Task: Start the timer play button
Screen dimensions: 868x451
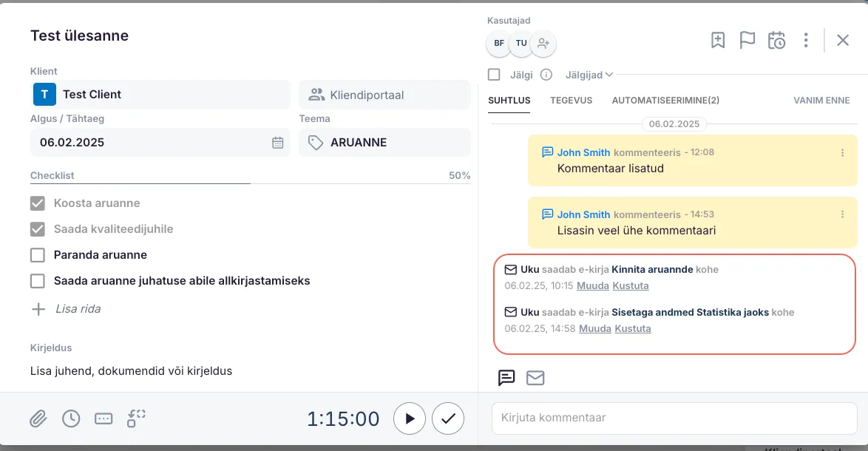Action: 410,418
